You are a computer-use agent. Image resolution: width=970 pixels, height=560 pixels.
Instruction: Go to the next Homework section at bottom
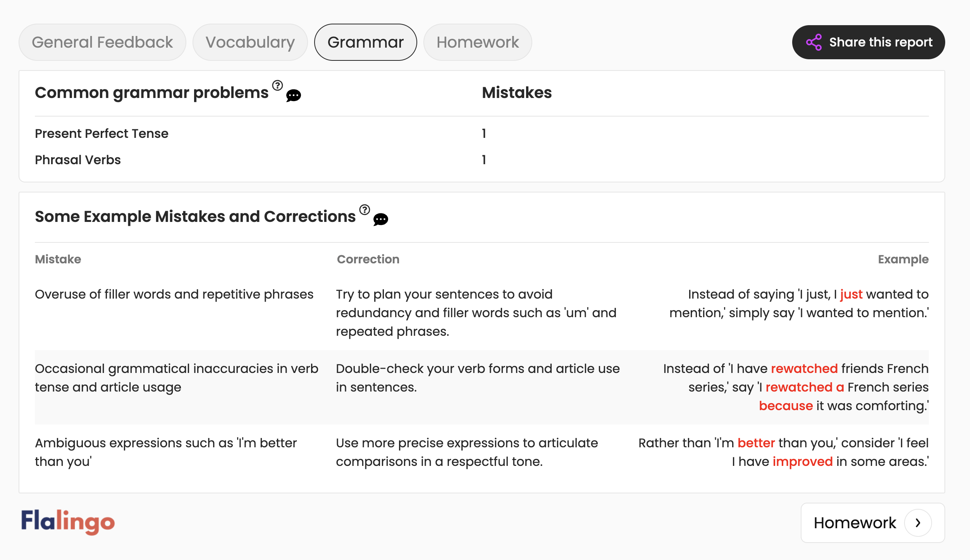873,523
